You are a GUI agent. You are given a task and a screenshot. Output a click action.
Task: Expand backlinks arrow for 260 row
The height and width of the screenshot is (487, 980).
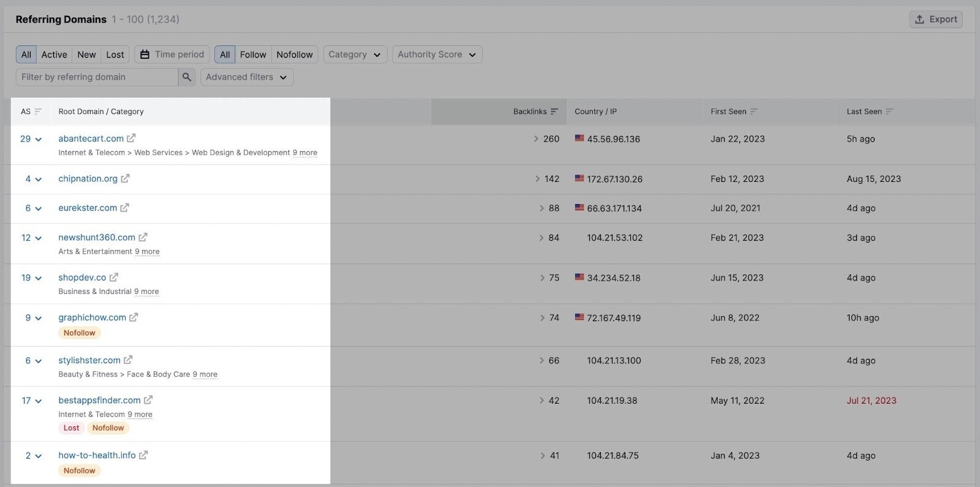tap(536, 139)
